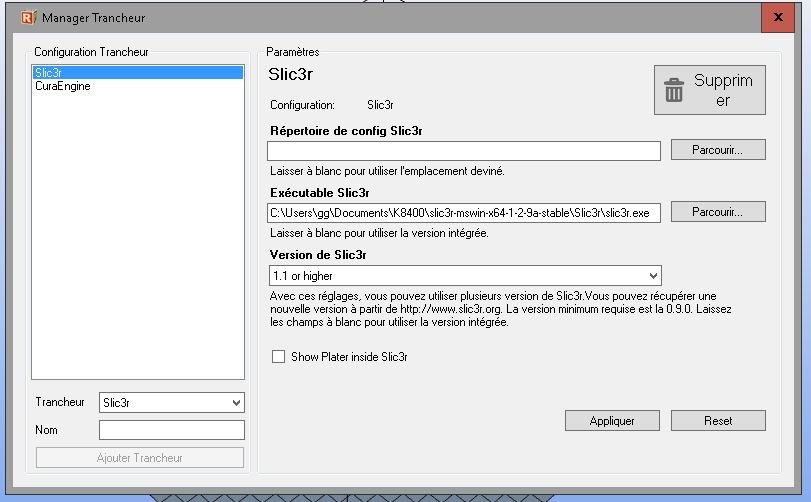Click the Exécutable Slic3r path field

click(463, 213)
